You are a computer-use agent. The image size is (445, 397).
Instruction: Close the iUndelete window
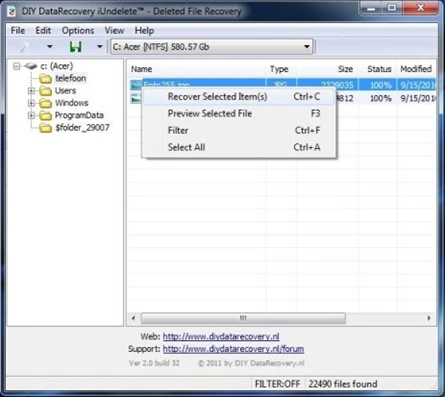420,8
